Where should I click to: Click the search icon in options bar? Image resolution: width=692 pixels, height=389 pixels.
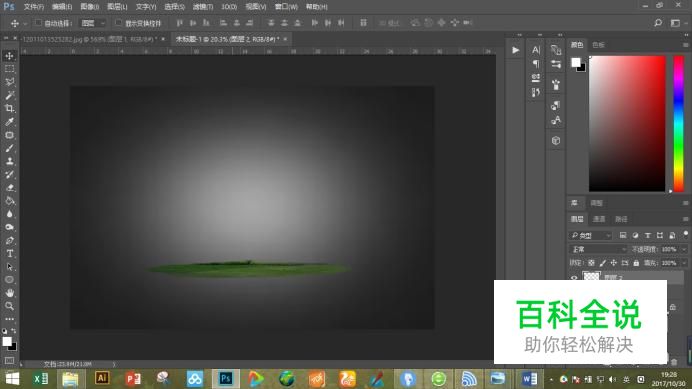pos(658,23)
